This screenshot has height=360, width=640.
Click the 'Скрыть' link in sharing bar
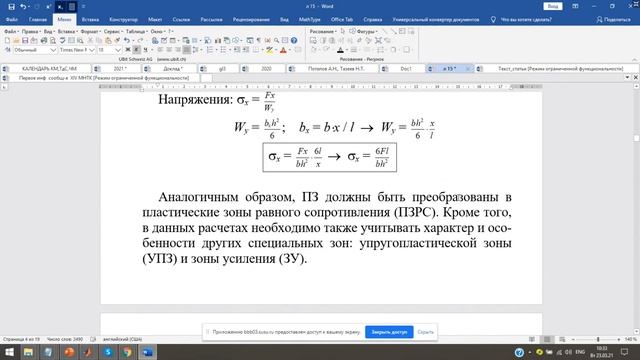tap(425, 332)
